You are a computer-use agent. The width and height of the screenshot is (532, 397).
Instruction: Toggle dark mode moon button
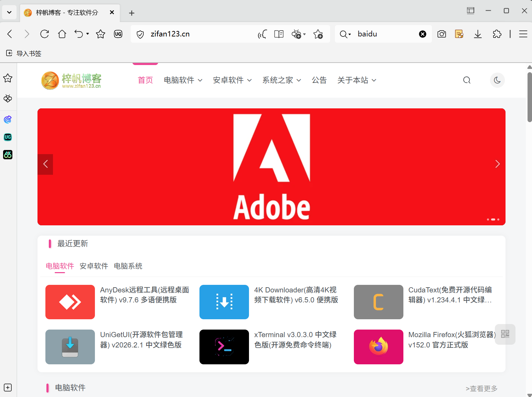497,80
